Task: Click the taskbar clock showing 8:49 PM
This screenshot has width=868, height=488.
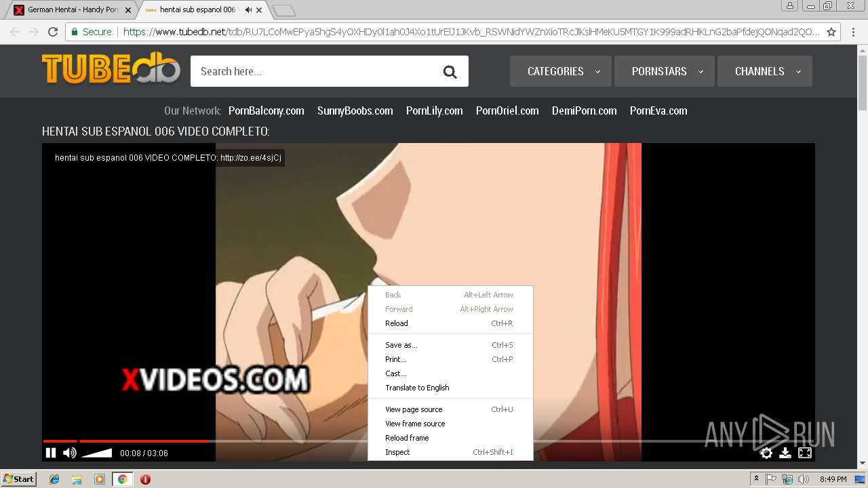Action: 833,479
